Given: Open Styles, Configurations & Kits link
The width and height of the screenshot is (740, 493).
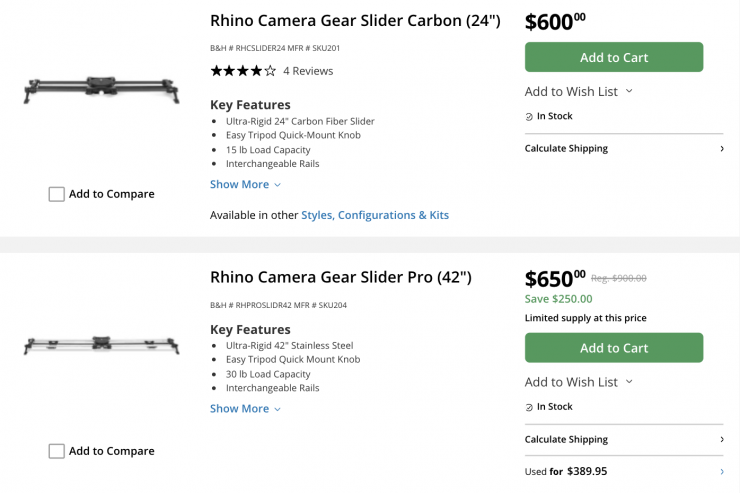Looking at the screenshot, I should click(x=375, y=215).
